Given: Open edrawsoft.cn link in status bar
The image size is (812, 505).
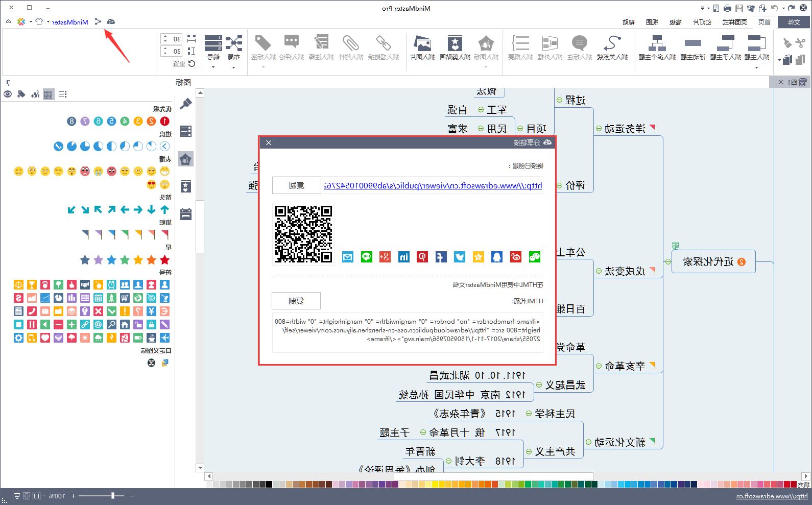Looking at the screenshot, I should coord(772,496).
